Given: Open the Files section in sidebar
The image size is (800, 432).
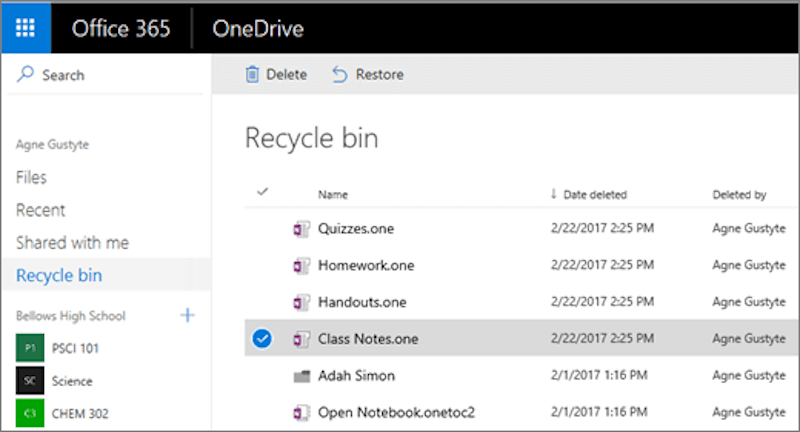Looking at the screenshot, I should click(x=31, y=177).
